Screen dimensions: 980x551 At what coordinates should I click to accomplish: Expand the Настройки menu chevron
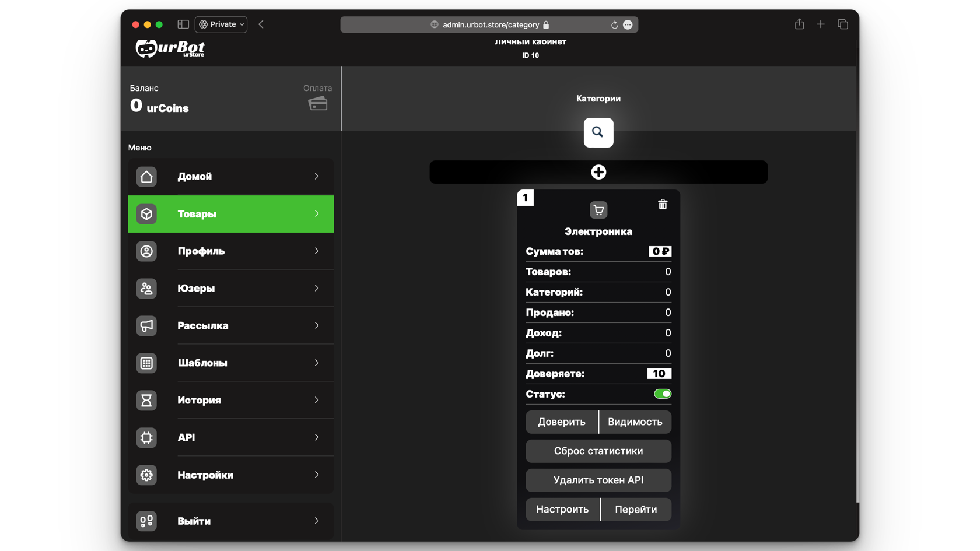click(x=317, y=475)
